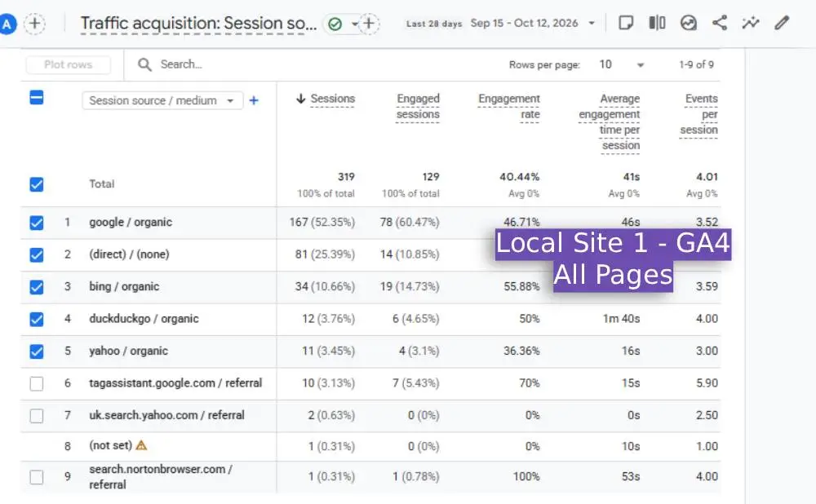Click the Sessions sort arrow icon
This screenshot has height=504, width=816.
(301, 99)
